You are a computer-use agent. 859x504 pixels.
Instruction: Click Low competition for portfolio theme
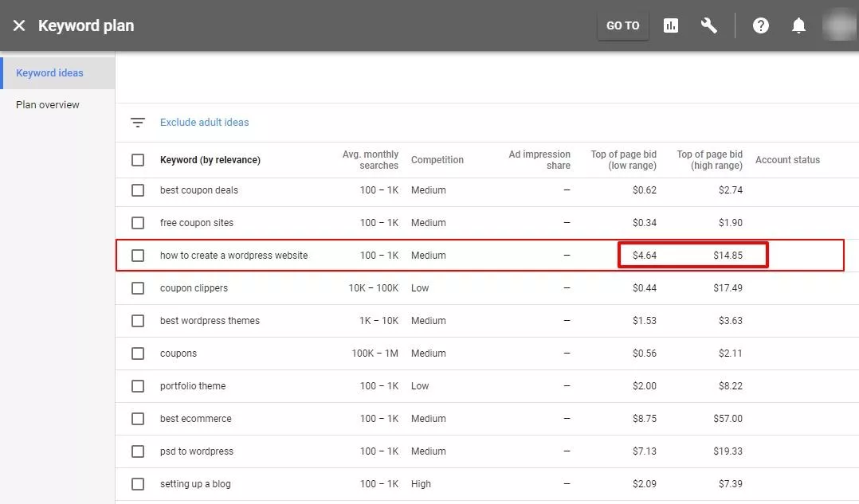(x=420, y=386)
